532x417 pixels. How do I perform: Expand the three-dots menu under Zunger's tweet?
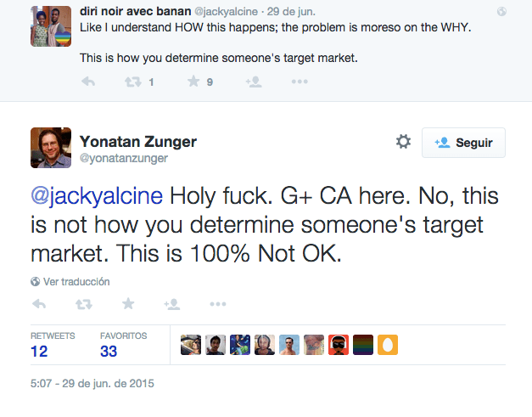tap(218, 304)
